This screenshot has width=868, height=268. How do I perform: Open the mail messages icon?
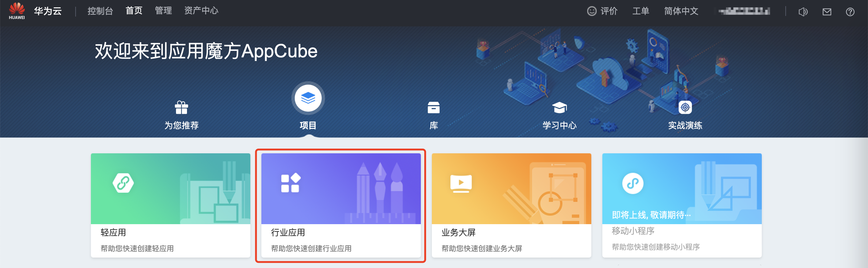coord(827,12)
